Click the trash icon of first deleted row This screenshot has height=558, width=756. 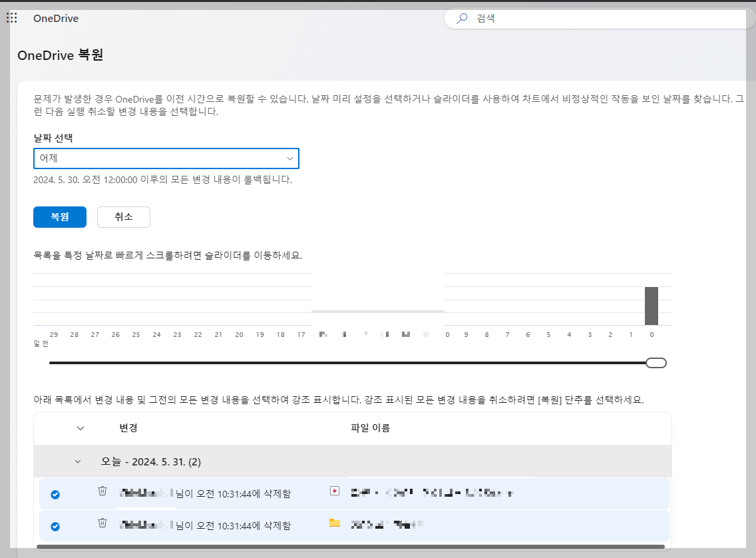[102, 491]
